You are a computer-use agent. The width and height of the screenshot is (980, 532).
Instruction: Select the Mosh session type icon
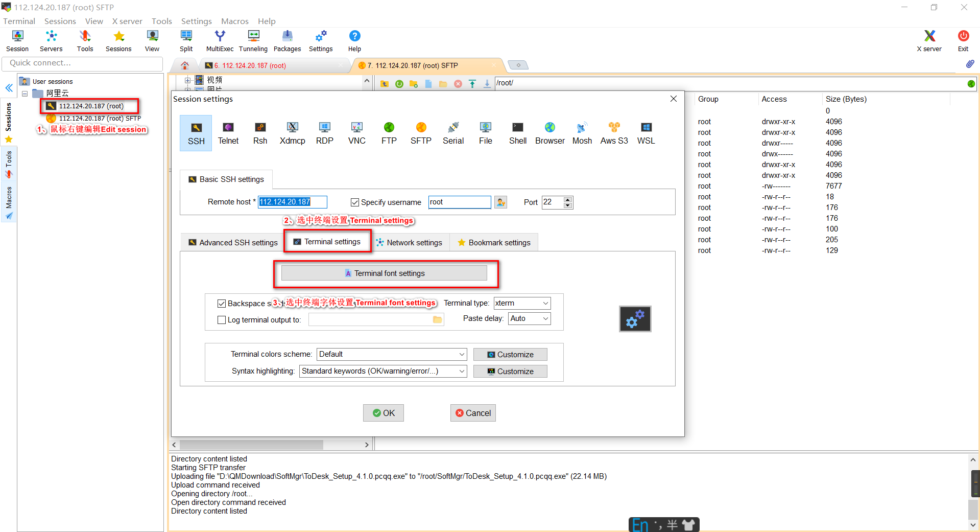(x=582, y=133)
